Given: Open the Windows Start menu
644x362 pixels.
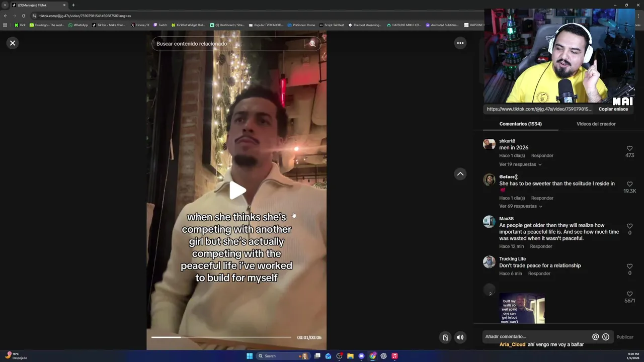Looking at the screenshot, I should click(250, 356).
